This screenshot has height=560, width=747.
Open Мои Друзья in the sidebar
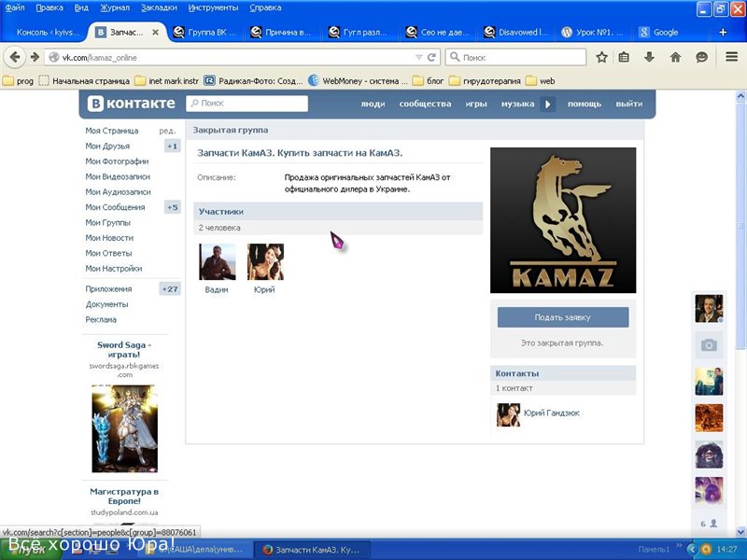pyautogui.click(x=107, y=146)
